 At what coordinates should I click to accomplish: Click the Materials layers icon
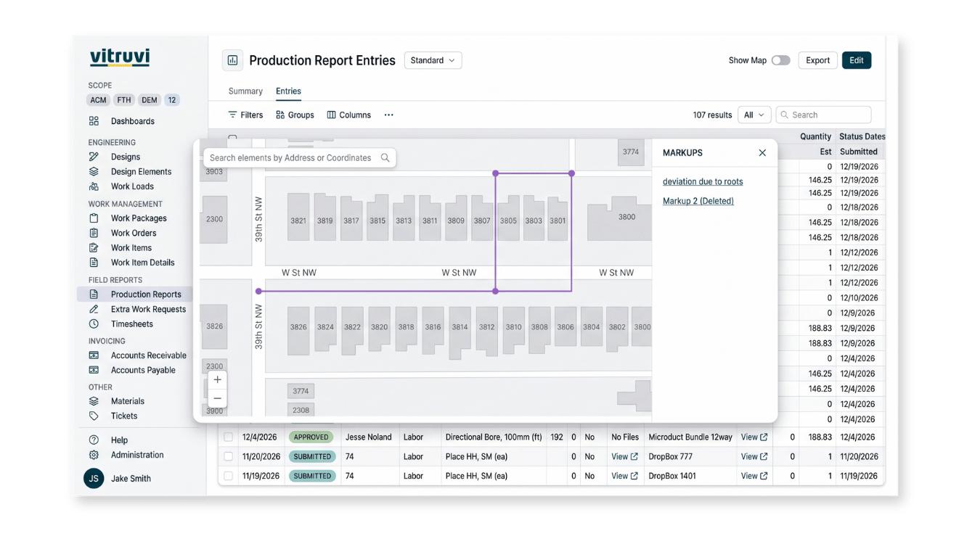(x=94, y=401)
